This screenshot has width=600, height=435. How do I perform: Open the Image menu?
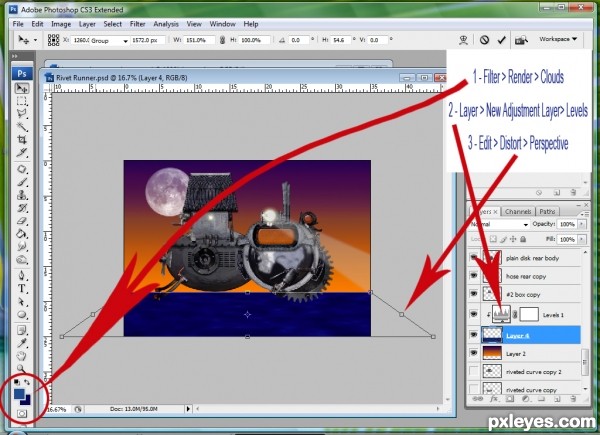61,24
